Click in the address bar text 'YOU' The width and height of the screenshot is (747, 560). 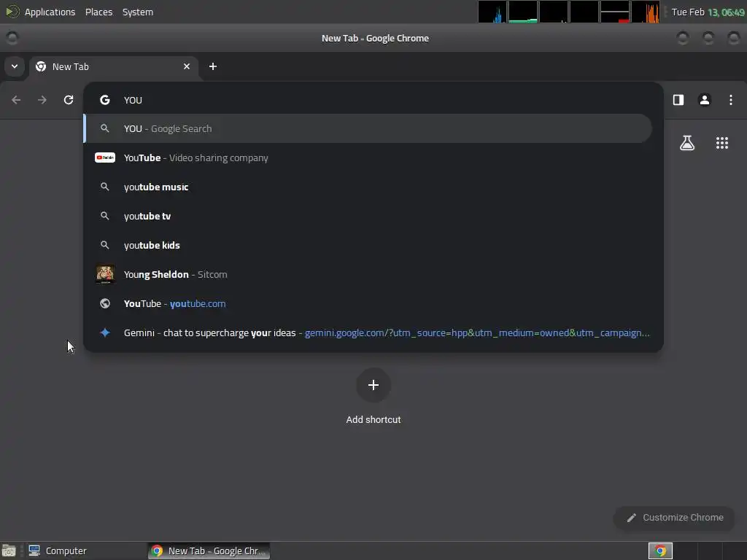[133, 100]
